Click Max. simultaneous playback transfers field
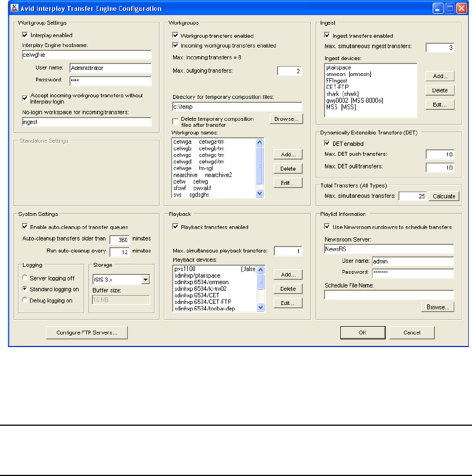This screenshot has height=476, width=472. [288, 251]
